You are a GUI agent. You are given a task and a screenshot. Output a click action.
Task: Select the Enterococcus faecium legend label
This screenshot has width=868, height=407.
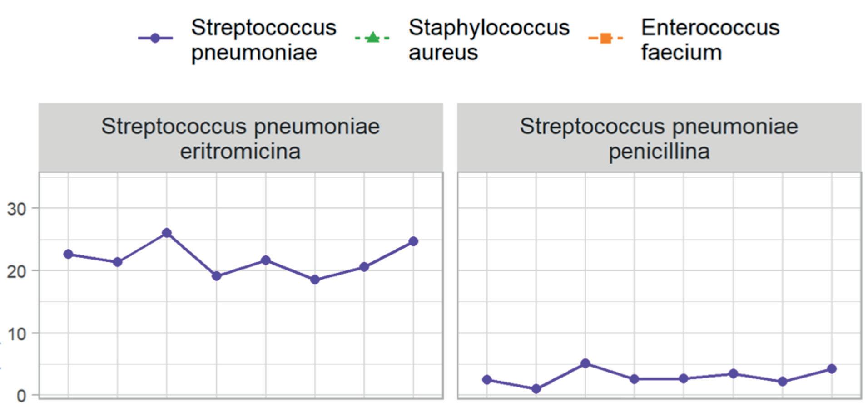click(x=710, y=39)
